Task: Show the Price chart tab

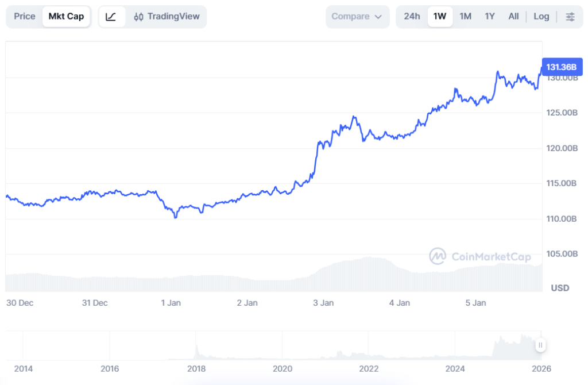Action: 25,17
